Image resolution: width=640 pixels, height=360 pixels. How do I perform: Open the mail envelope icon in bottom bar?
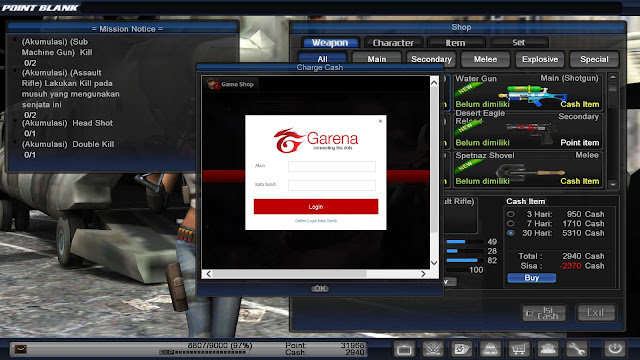pyautogui.click(x=20, y=349)
